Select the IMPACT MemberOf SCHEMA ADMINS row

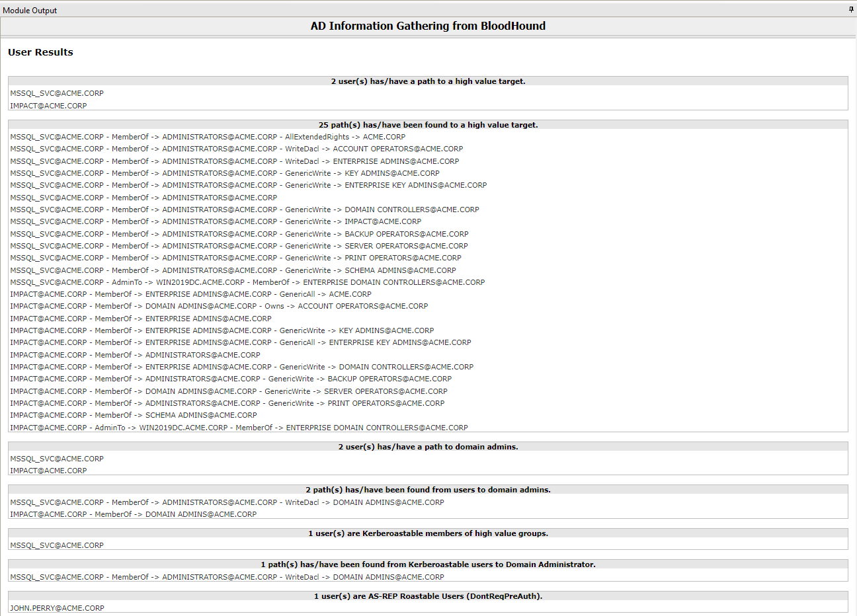coord(134,415)
